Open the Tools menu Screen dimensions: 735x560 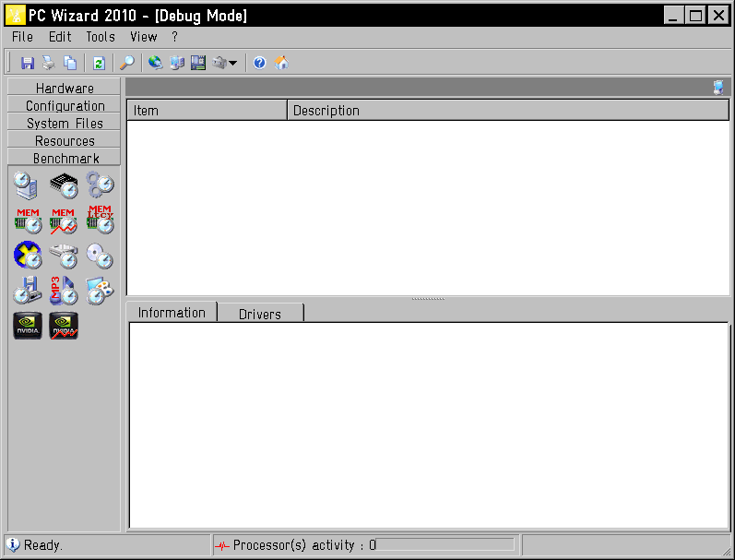pos(101,37)
